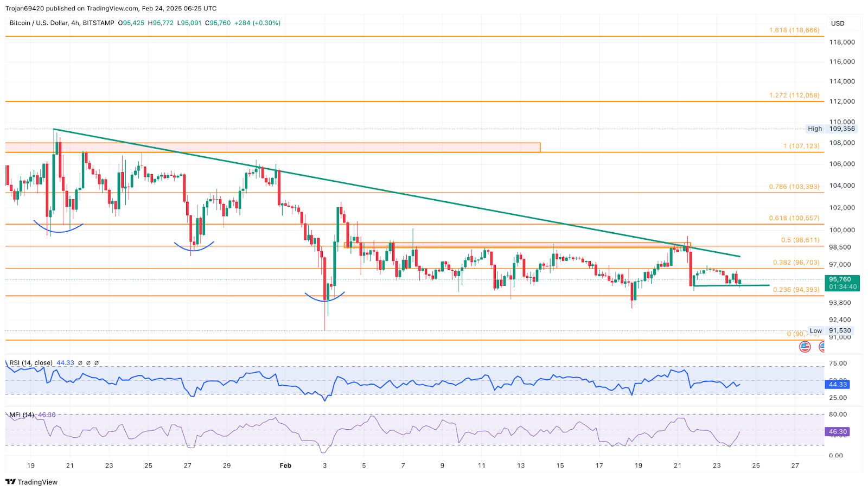
Task: Click the MFI (14) indicator legend
Action: tap(22, 415)
